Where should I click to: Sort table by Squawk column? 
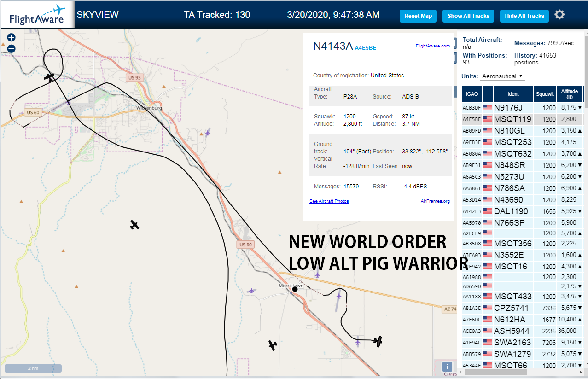545,94
